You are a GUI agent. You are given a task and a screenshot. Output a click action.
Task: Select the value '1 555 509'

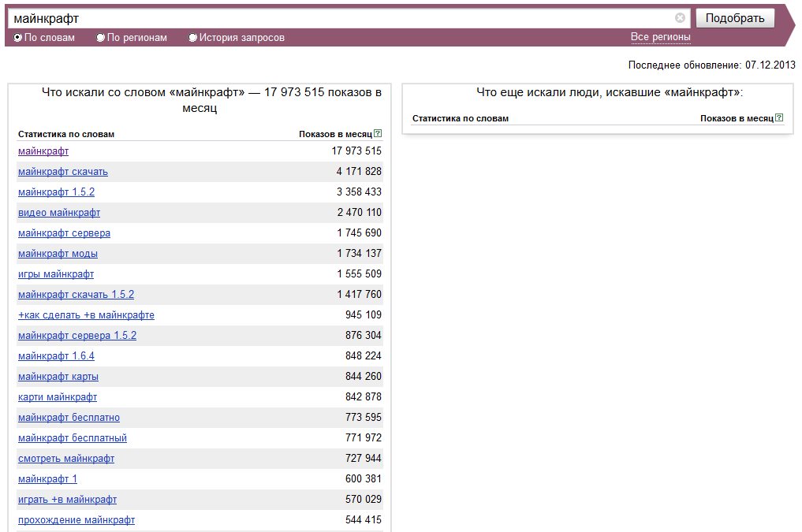click(359, 274)
